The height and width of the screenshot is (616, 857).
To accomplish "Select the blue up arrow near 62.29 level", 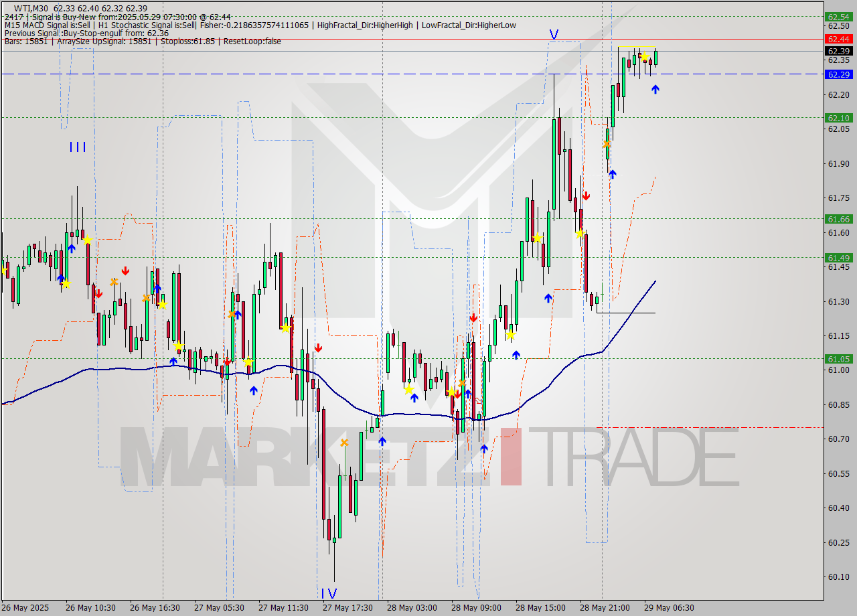I will (x=655, y=88).
